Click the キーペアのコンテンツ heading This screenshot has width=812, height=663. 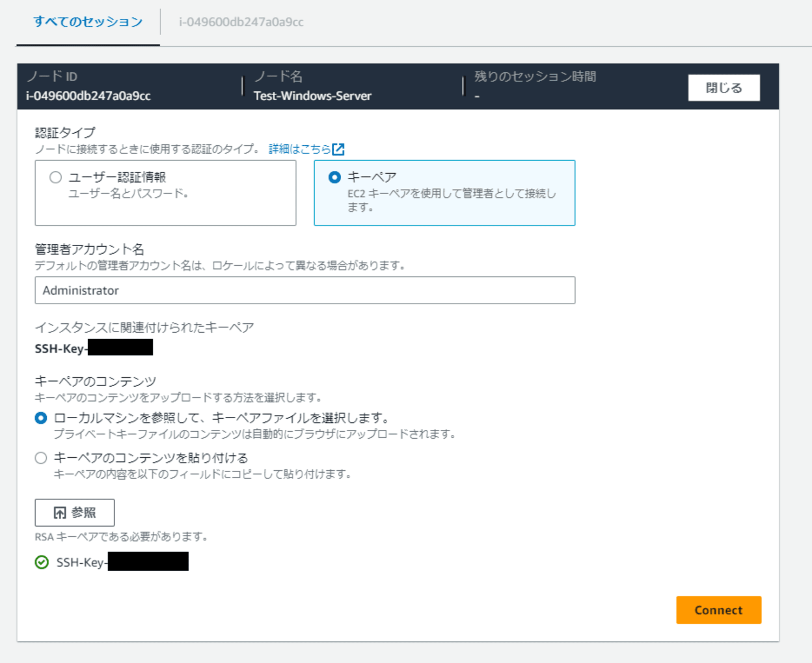click(x=95, y=381)
